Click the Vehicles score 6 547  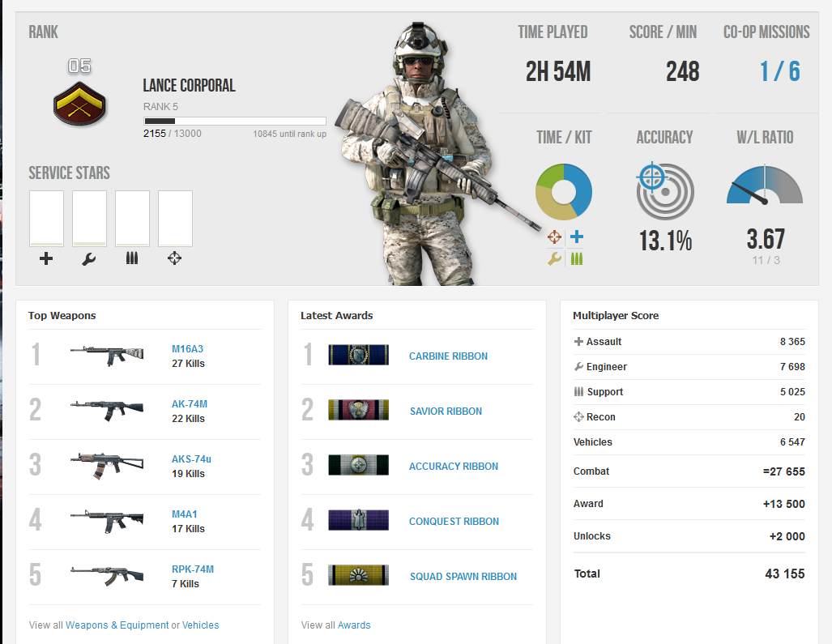coord(792,442)
